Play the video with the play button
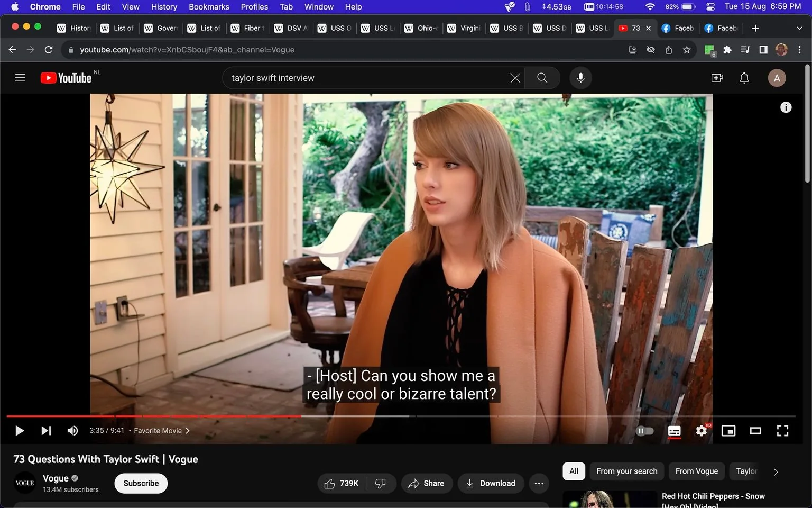 tap(20, 431)
